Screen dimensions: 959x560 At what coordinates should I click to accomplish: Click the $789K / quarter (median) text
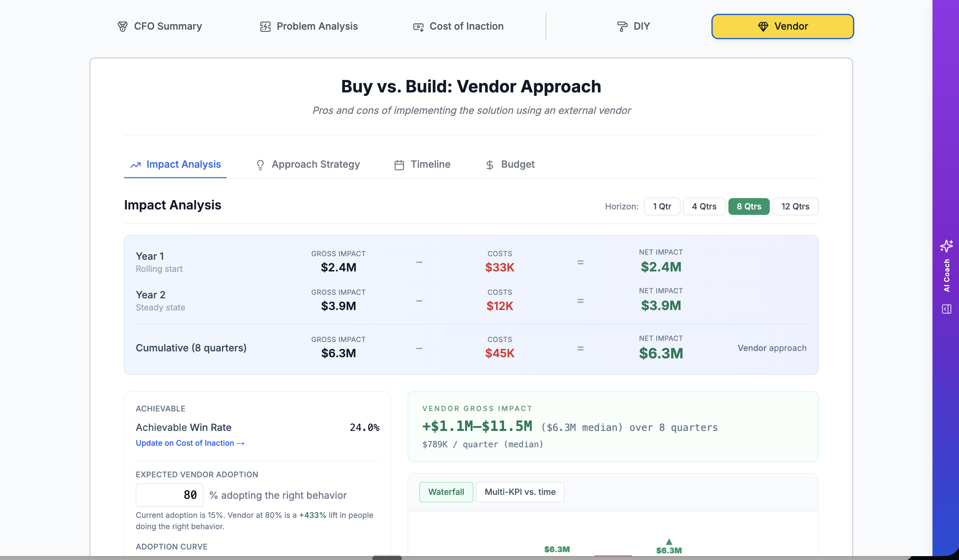483,444
